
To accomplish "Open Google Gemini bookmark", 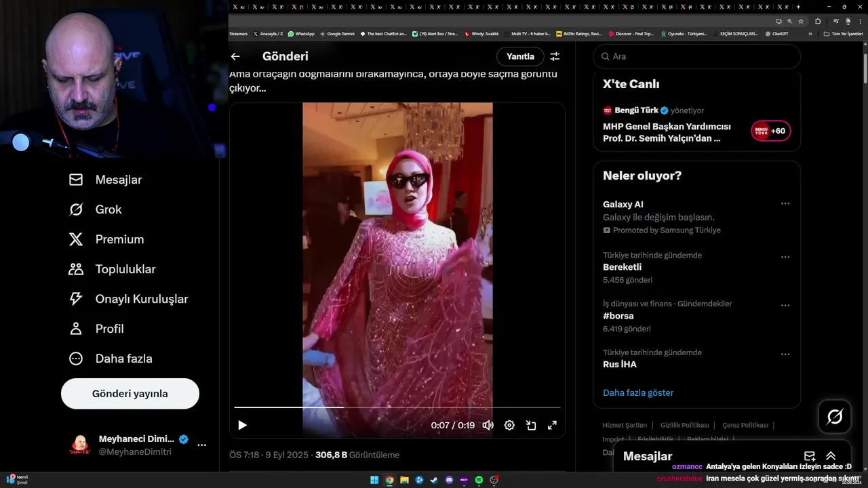I will click(x=337, y=33).
